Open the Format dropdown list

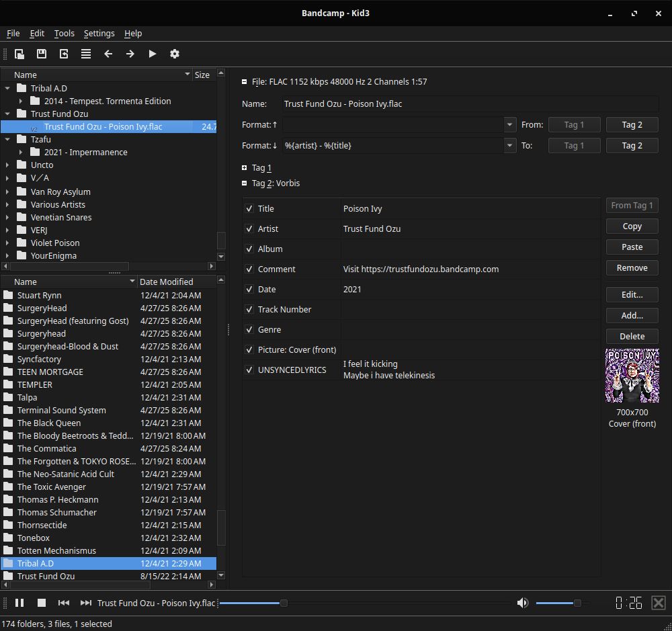click(509, 124)
